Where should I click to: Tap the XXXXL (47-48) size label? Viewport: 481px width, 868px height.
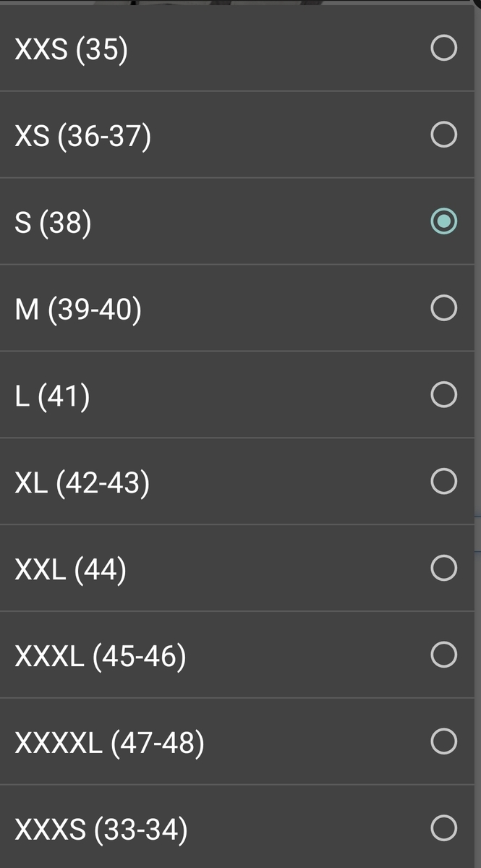[109, 744]
